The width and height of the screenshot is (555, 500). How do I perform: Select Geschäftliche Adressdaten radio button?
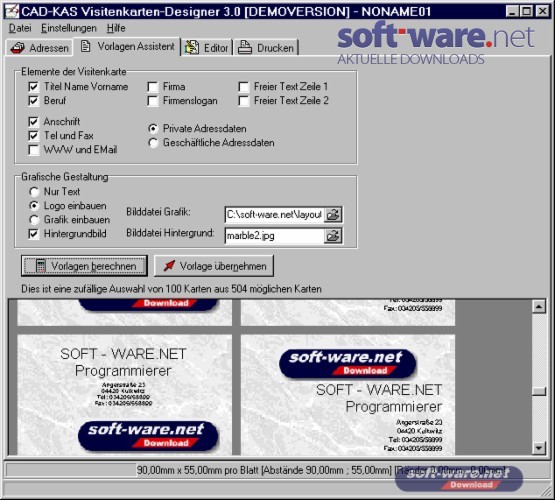click(x=153, y=143)
